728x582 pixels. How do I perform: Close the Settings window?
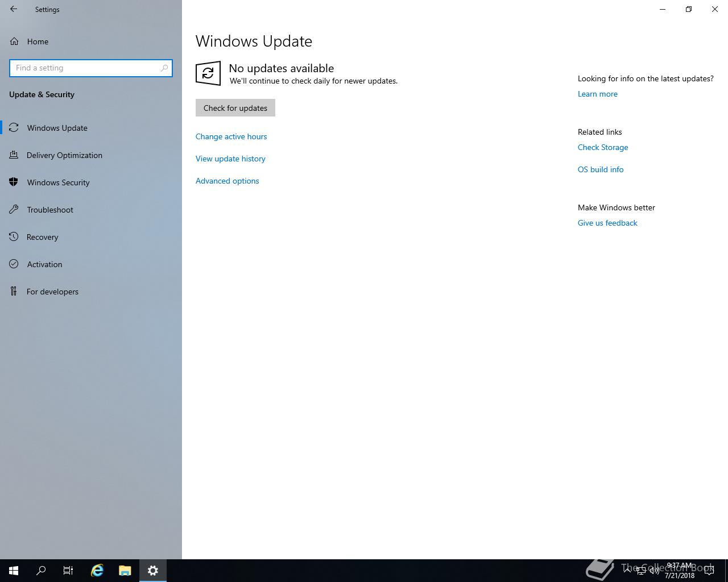coord(715,9)
